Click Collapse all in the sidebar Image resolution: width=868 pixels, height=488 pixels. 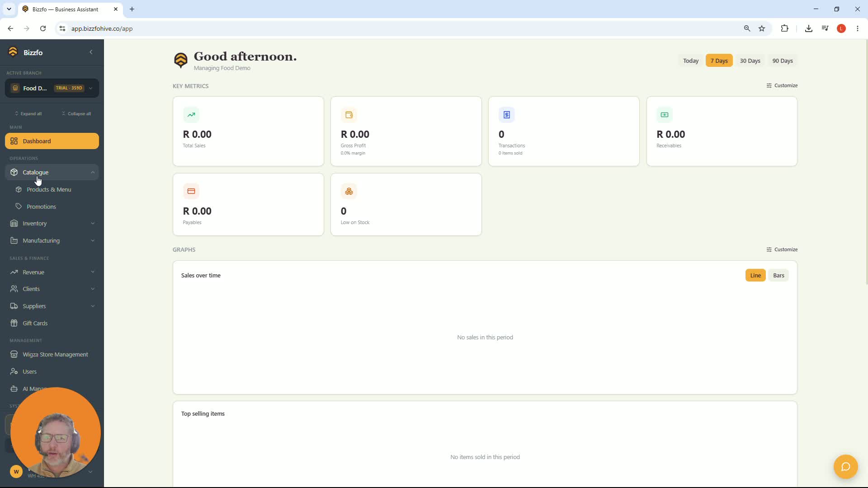(76, 113)
